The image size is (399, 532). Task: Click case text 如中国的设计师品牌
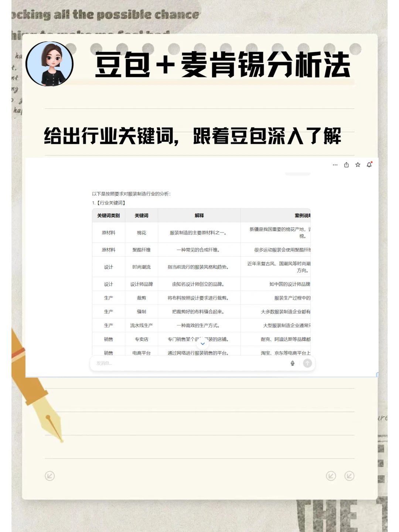click(290, 284)
